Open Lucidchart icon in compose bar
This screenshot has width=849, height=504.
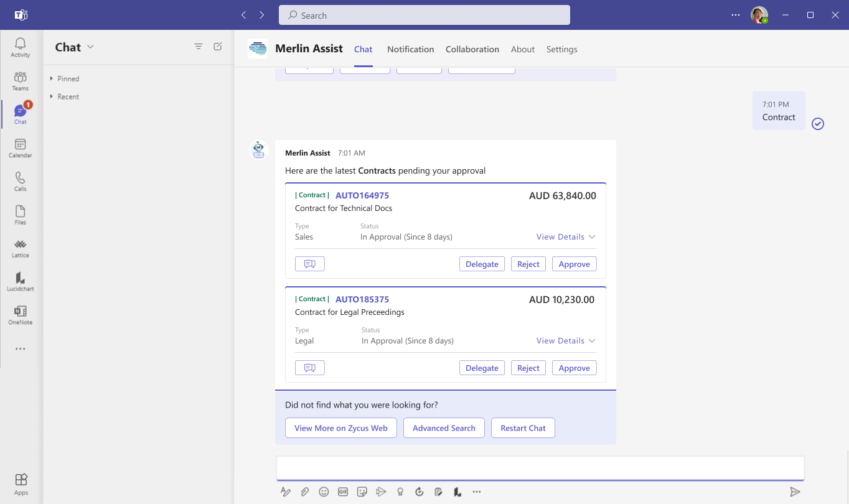[457, 492]
